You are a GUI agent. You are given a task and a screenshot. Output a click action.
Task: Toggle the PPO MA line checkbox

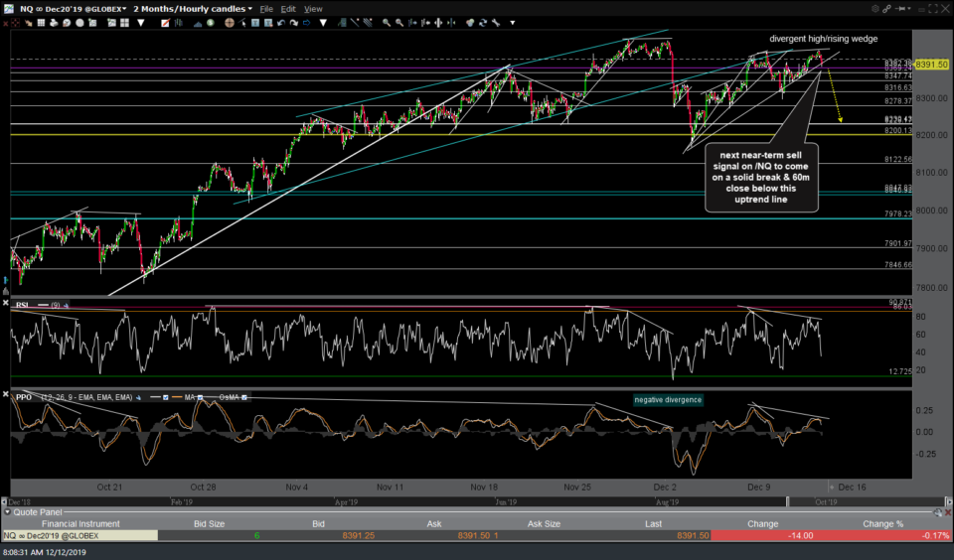pyautogui.click(x=200, y=397)
